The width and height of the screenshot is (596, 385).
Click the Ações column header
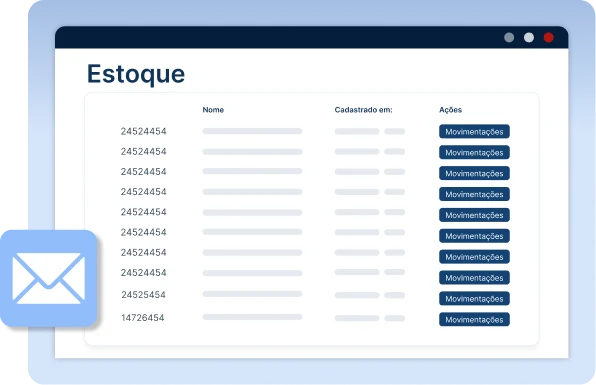450,110
